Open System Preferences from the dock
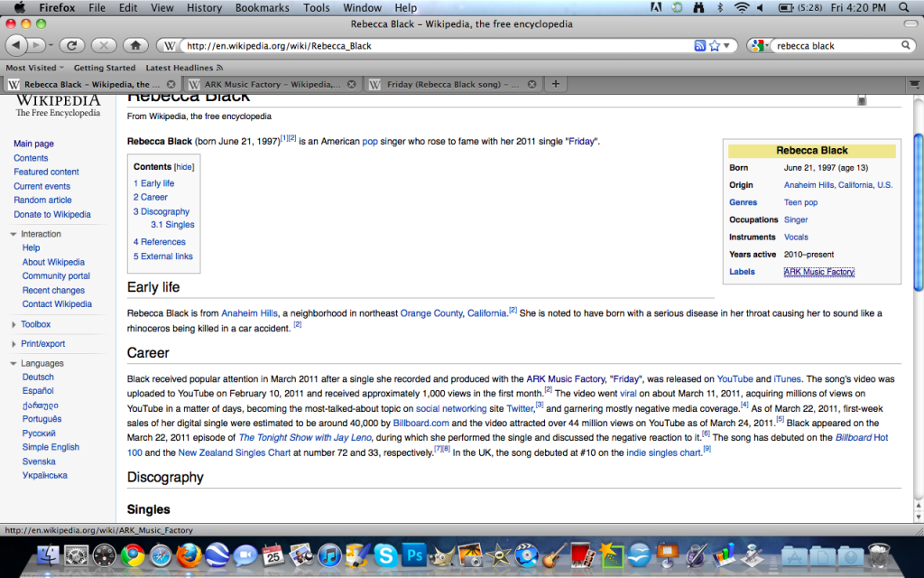Viewport: 924px width, 578px height. 77,555
